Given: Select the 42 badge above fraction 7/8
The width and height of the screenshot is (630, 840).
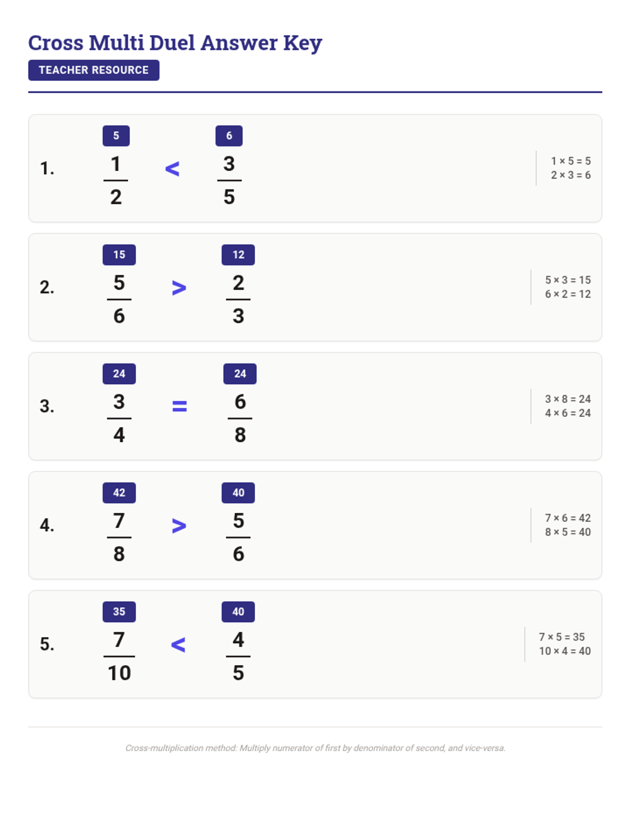Looking at the screenshot, I should pyautogui.click(x=119, y=492).
